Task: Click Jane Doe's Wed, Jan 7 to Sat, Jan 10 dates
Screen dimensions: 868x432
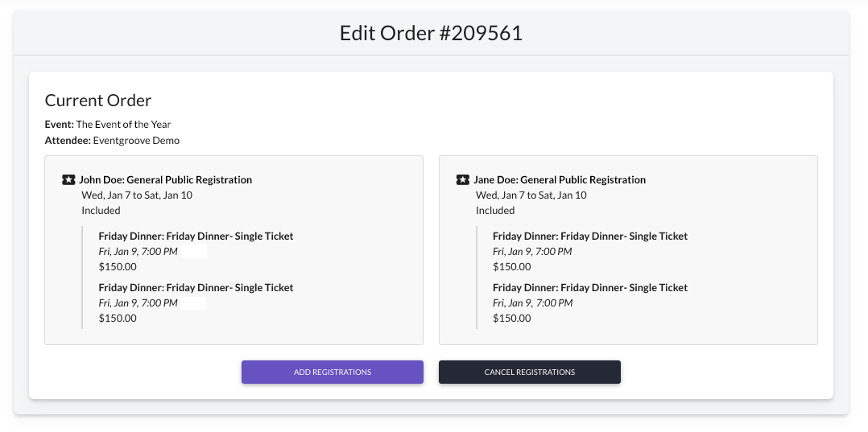Action: (x=531, y=195)
